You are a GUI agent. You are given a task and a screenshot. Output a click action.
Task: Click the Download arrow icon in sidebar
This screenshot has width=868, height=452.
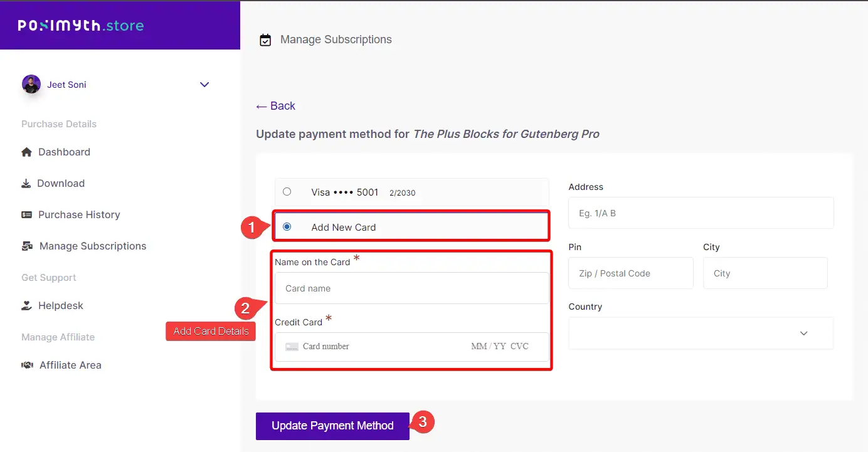[x=26, y=184]
